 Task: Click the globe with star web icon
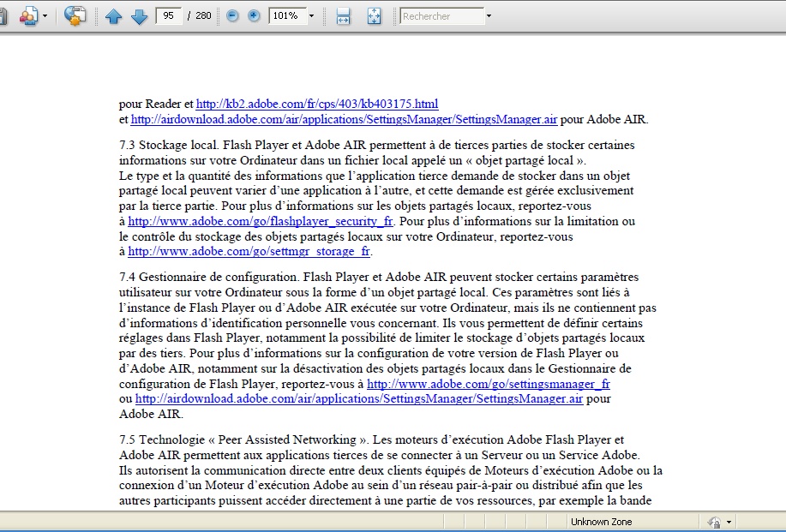point(75,16)
